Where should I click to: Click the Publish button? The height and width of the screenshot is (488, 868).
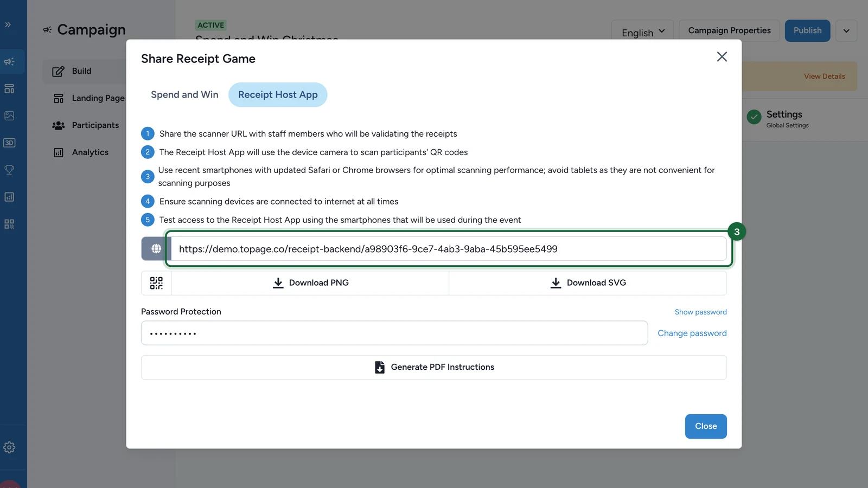click(x=807, y=31)
